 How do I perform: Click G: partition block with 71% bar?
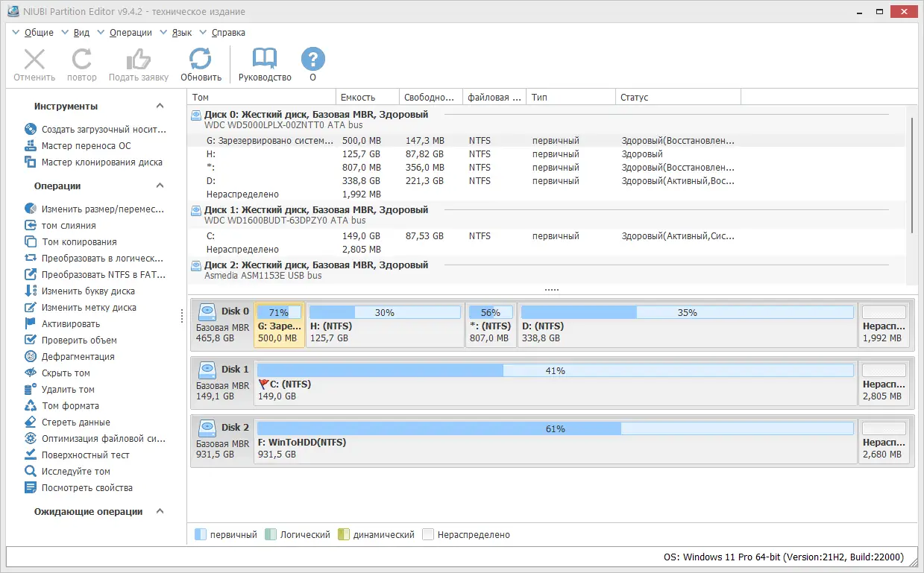(x=280, y=325)
